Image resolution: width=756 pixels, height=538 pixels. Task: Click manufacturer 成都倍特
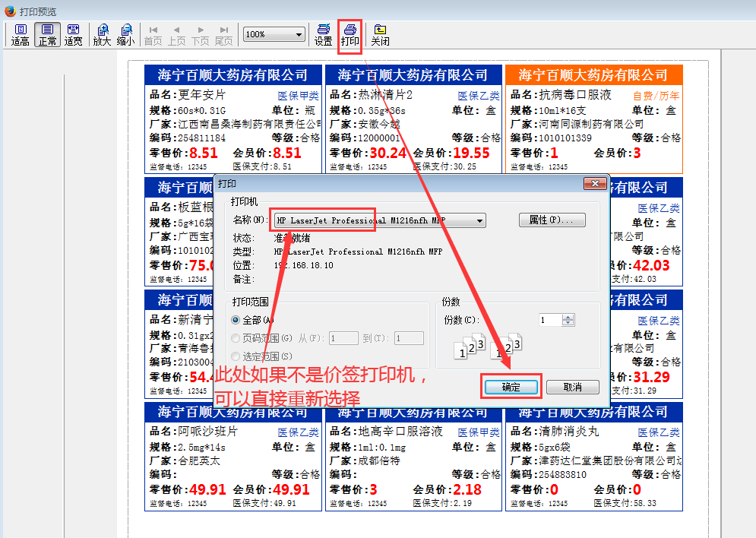tap(379, 460)
